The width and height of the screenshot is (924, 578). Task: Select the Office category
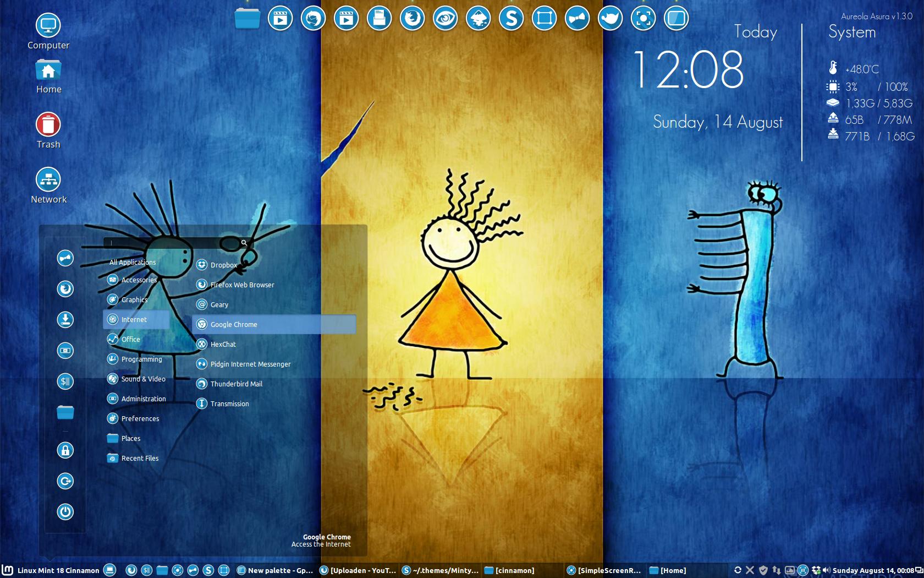click(x=136, y=339)
